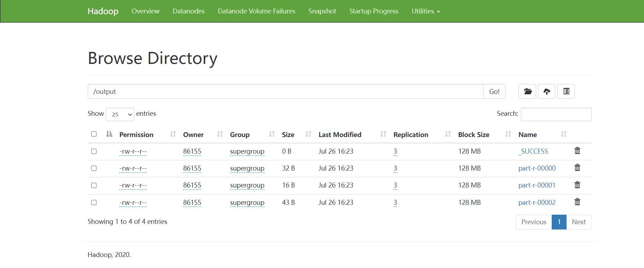Click the '43 B' size cell
The image size is (644, 268).
(289, 202)
